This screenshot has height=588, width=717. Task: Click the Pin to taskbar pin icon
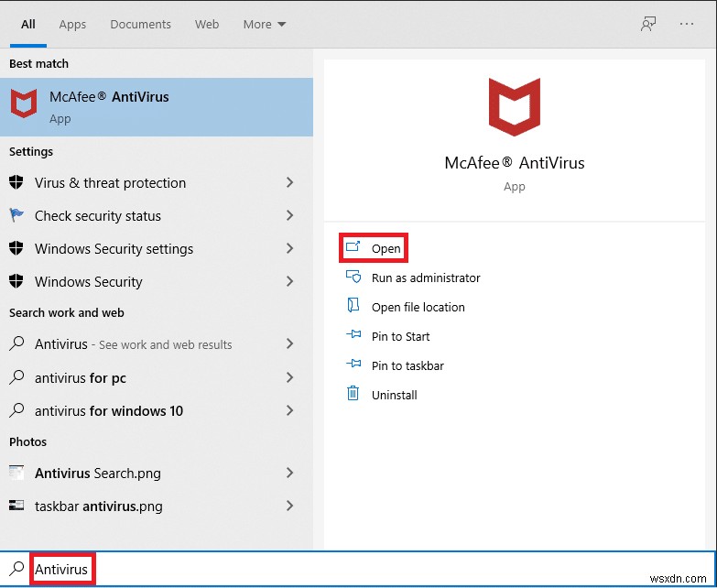pos(353,364)
